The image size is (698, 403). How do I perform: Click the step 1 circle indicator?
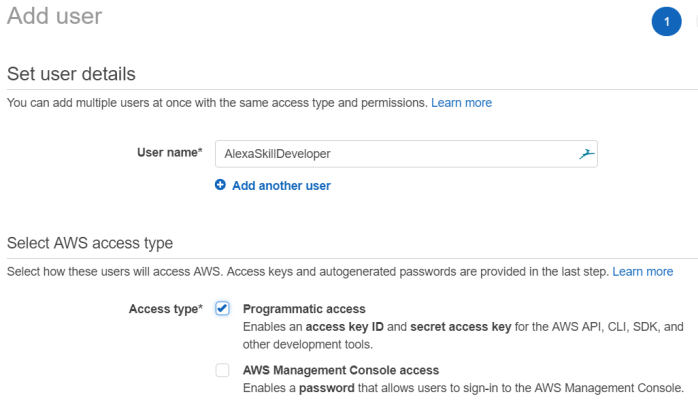click(x=666, y=21)
